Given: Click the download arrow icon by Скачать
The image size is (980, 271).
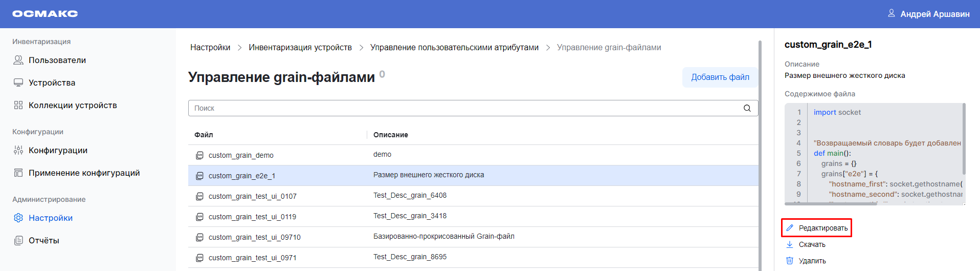Looking at the screenshot, I should pos(790,244).
